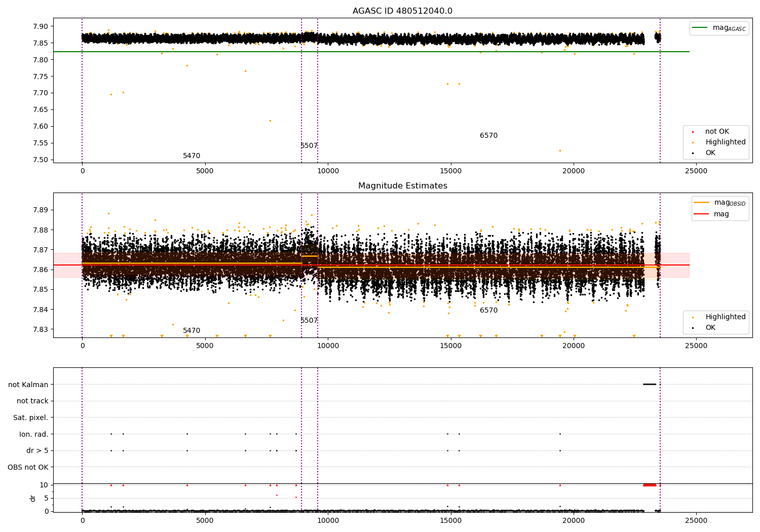Click the "5507" obsid label in top panel
Screen dimensions: 760x532
tap(309, 146)
